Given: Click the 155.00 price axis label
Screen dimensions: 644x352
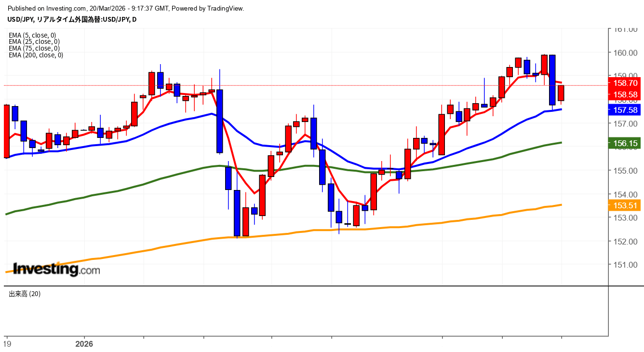Looking at the screenshot, I should tap(625, 171).
